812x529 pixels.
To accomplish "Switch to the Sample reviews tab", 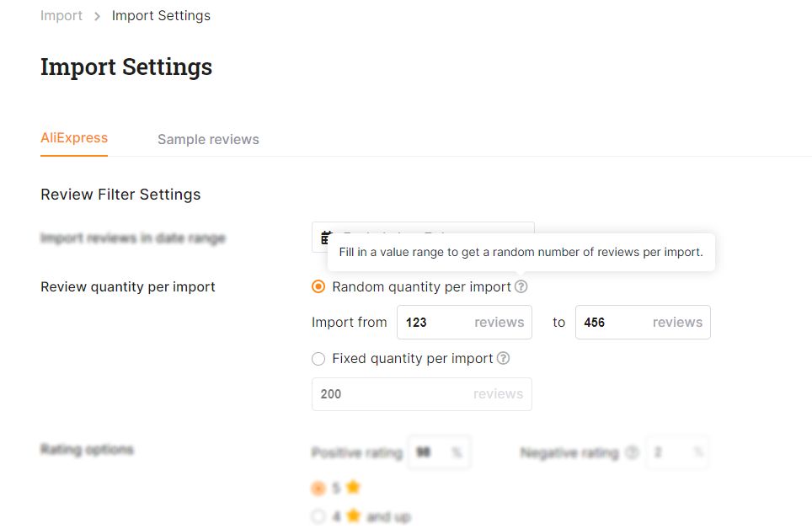I will click(208, 139).
